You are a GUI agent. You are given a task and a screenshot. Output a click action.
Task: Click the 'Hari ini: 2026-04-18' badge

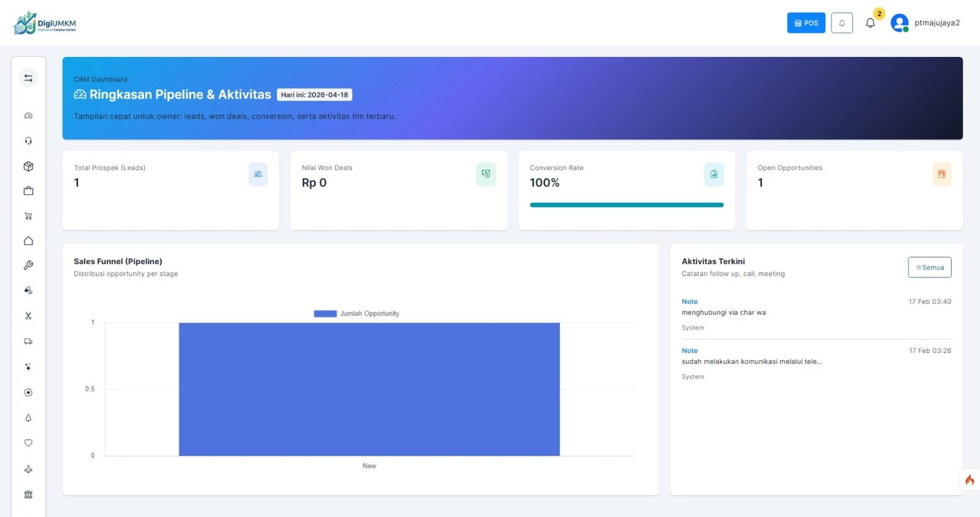coord(314,95)
